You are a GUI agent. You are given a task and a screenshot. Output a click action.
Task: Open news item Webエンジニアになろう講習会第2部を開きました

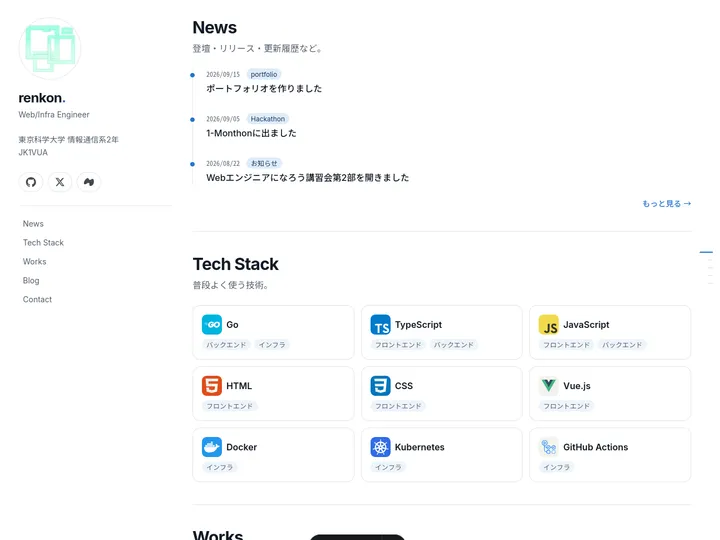pyautogui.click(x=307, y=178)
